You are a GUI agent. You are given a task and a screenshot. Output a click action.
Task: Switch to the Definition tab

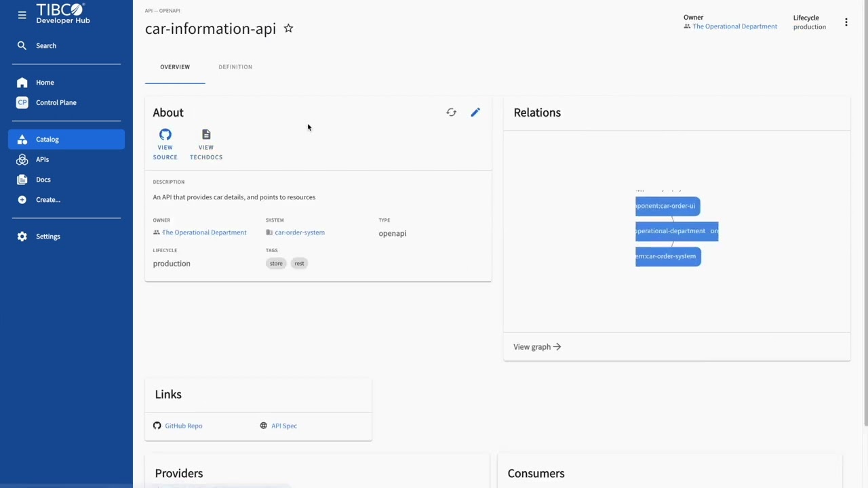pos(235,67)
